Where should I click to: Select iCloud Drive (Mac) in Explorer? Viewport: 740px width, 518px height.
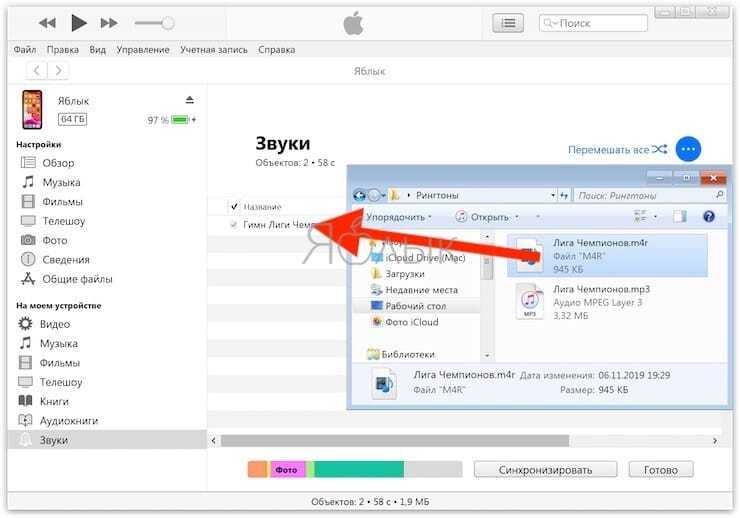point(419,258)
